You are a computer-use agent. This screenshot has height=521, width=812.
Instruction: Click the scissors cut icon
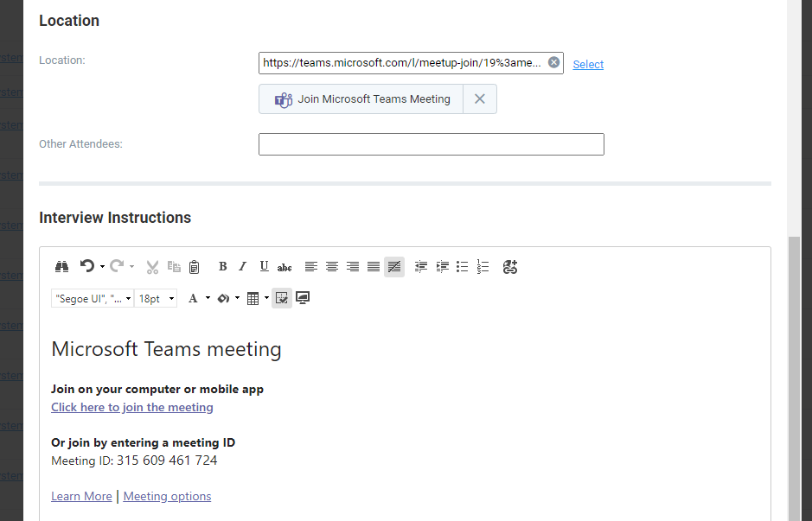click(152, 267)
